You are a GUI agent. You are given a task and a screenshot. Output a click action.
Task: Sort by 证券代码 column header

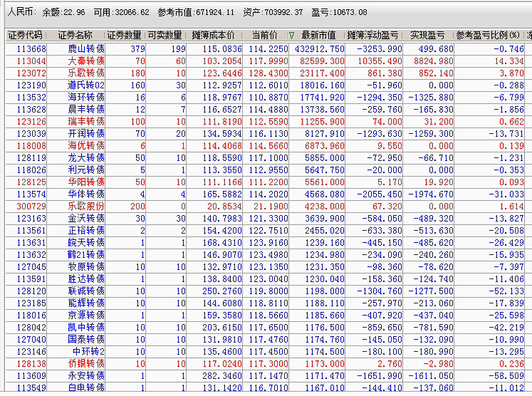(25, 36)
